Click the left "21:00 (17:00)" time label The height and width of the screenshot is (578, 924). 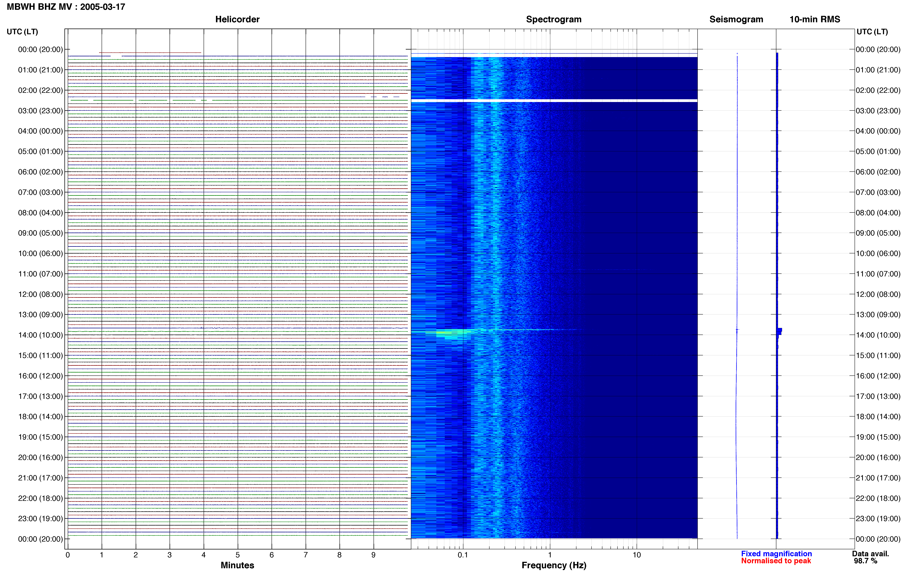coord(40,478)
